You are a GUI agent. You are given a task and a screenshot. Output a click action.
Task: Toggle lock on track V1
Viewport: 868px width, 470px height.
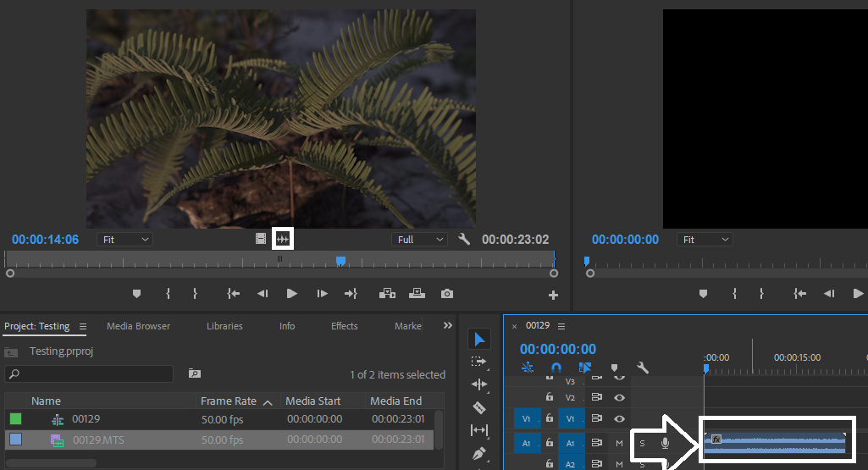click(549, 418)
